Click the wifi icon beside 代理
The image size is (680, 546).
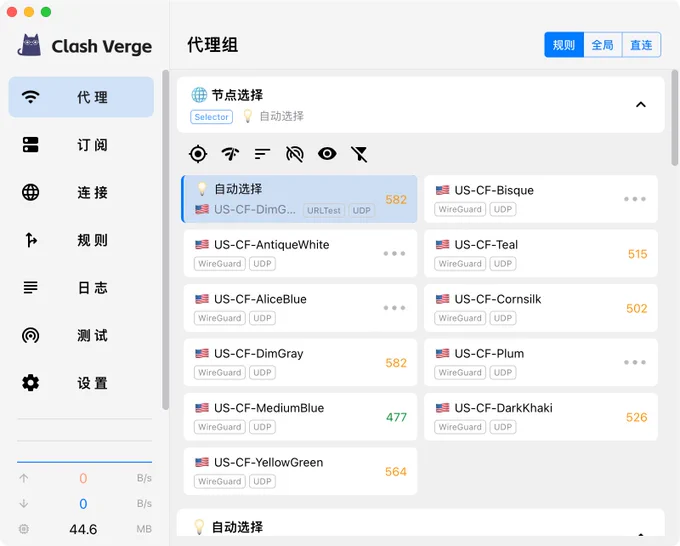coord(30,97)
